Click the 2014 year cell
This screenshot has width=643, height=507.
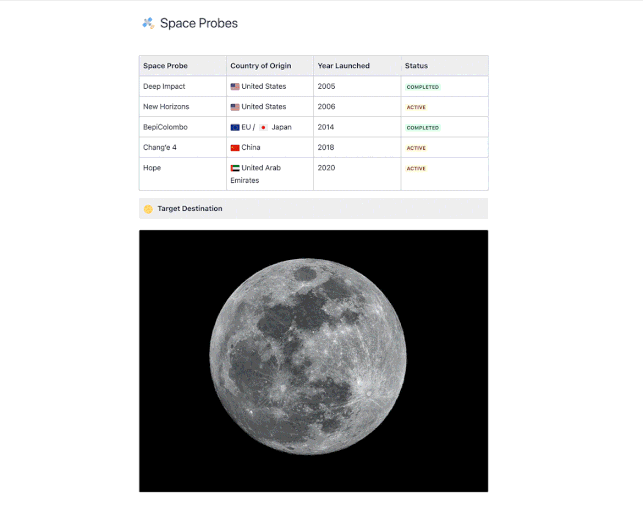(357, 127)
